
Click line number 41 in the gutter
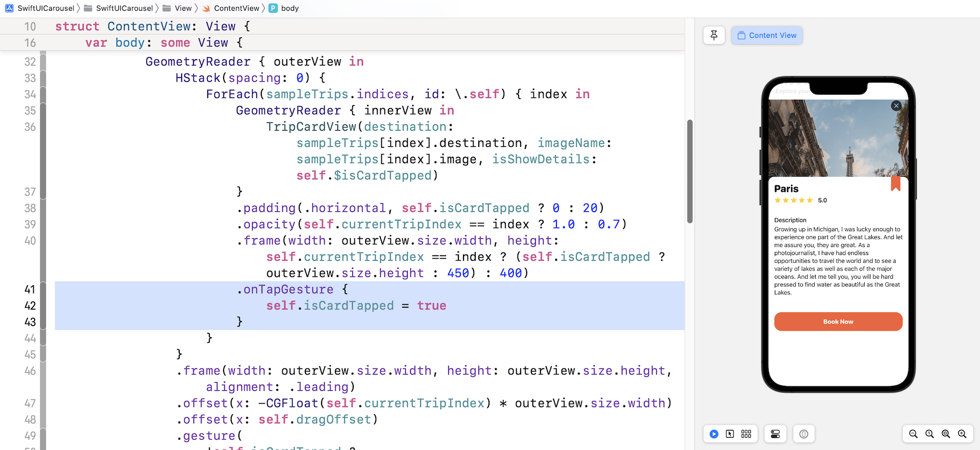coord(30,289)
